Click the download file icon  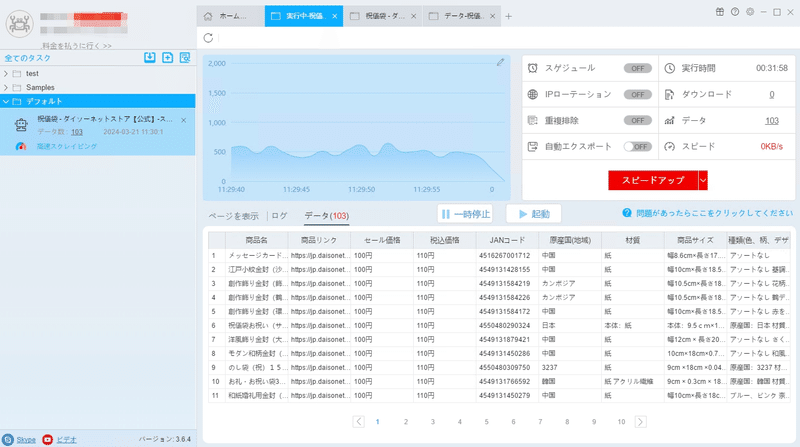click(x=669, y=94)
